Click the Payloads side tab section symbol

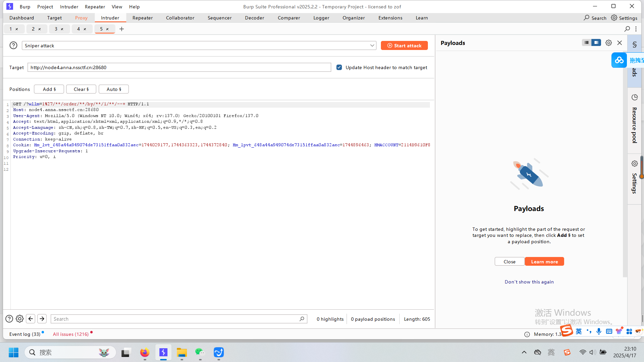point(635,45)
